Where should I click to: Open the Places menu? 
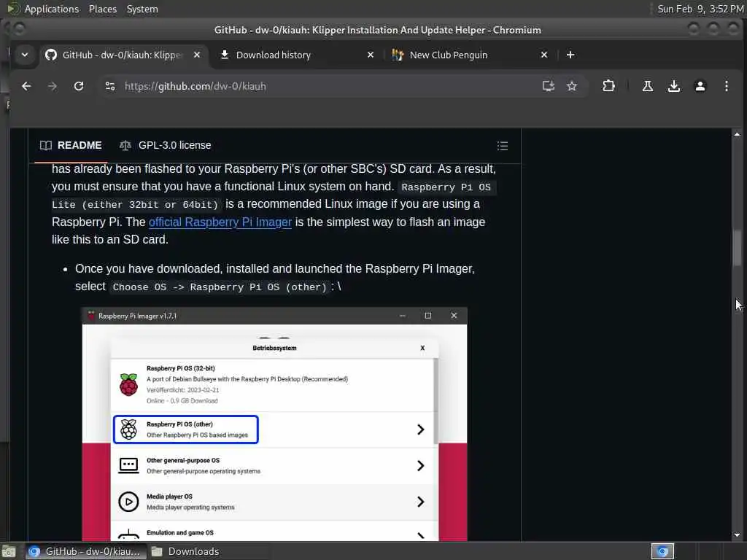tap(102, 9)
